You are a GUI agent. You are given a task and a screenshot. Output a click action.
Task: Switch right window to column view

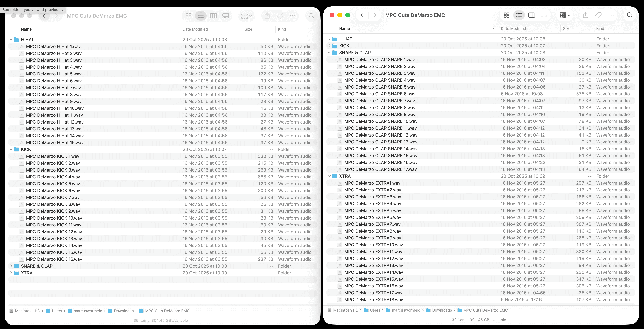[x=532, y=15]
